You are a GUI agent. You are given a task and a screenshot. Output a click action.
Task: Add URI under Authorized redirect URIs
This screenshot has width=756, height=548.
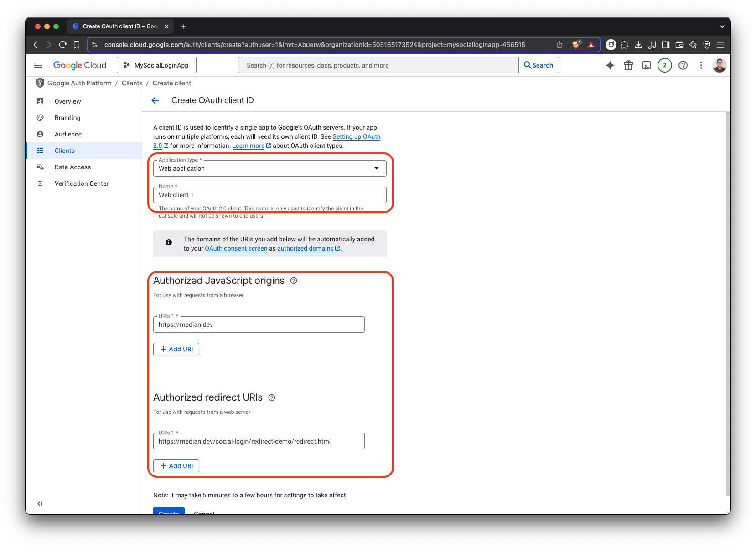176,466
